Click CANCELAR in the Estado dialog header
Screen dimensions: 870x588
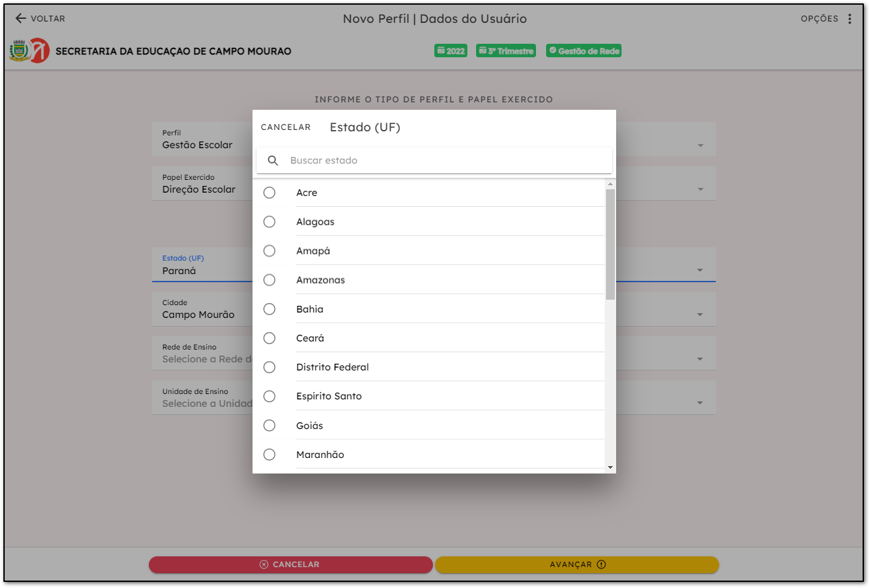[286, 127]
